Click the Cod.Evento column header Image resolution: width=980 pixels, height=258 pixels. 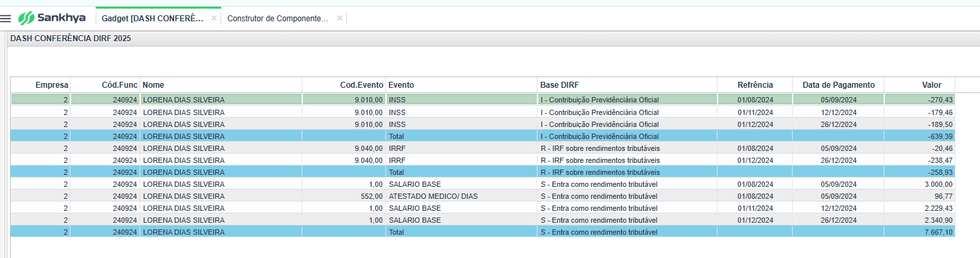(x=343, y=85)
